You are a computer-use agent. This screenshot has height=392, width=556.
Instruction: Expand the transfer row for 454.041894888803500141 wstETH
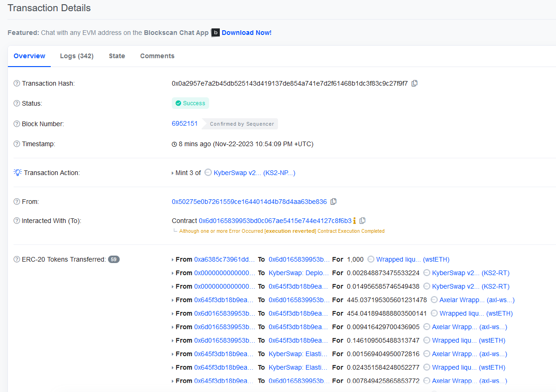pyautogui.click(x=173, y=314)
